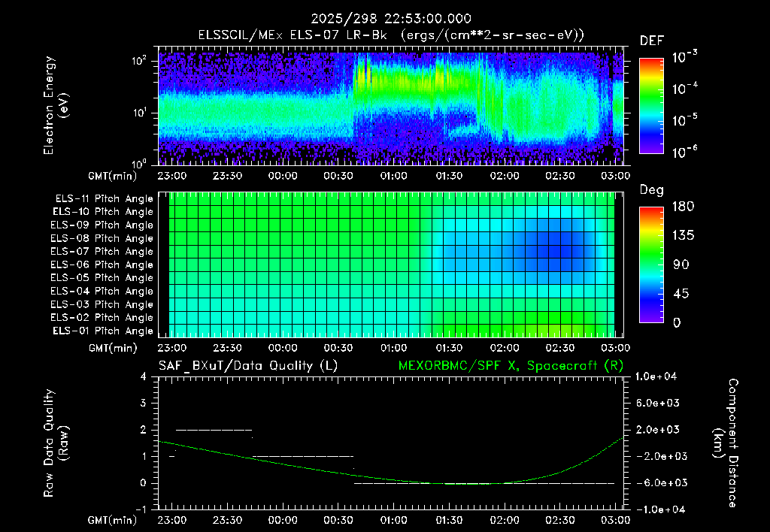Screen dimensions: 770x532
Task: Select the ELS-07 Pitch Angle row label
Action: 102,252
